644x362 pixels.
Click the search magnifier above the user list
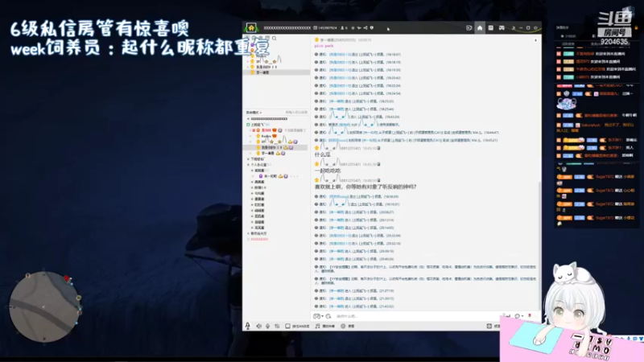pos(275,38)
